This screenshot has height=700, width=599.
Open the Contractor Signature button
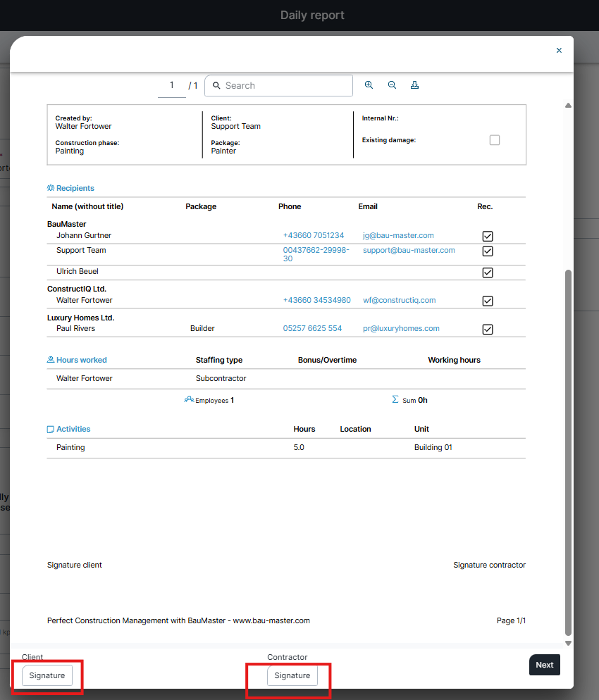[x=292, y=675]
